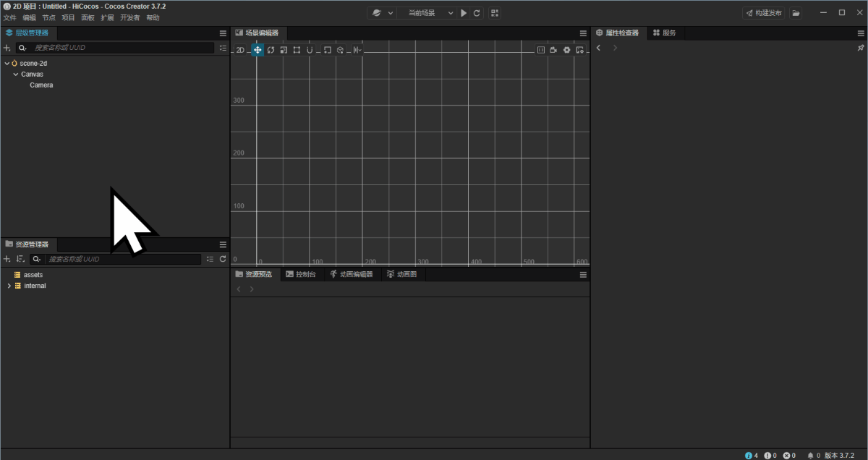Viewport: 868px width, 460px height.
Task: Click the 构建发布 build button
Action: click(x=764, y=13)
